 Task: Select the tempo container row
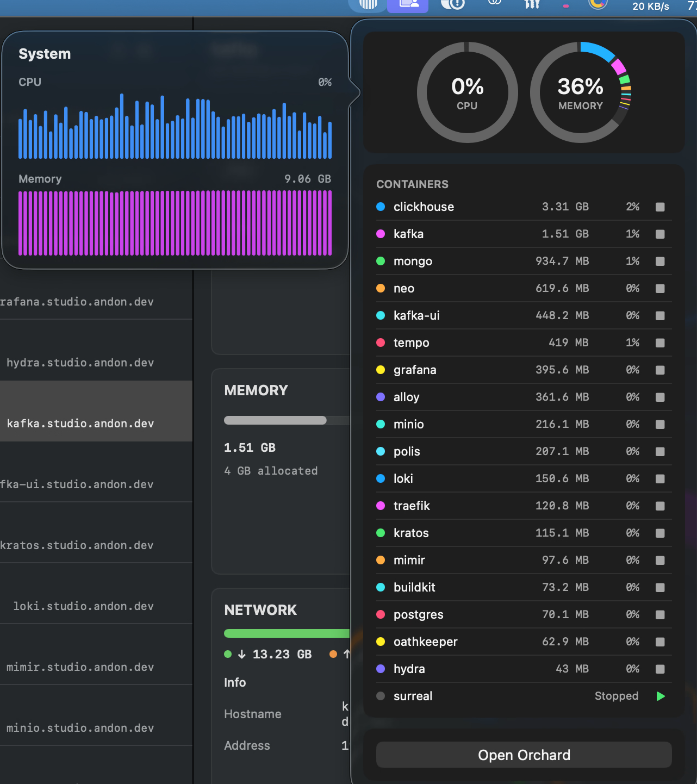point(524,343)
